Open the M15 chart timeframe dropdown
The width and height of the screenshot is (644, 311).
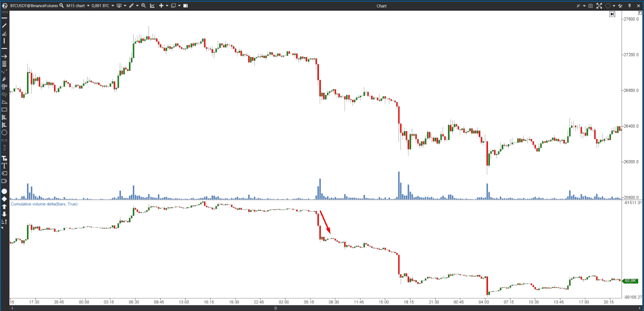[x=78, y=6]
